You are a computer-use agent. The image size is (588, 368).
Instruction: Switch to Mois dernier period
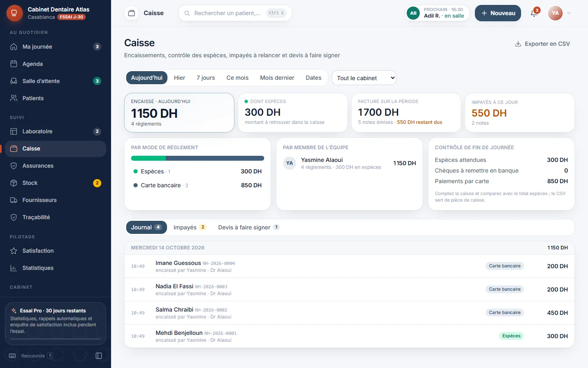click(277, 78)
